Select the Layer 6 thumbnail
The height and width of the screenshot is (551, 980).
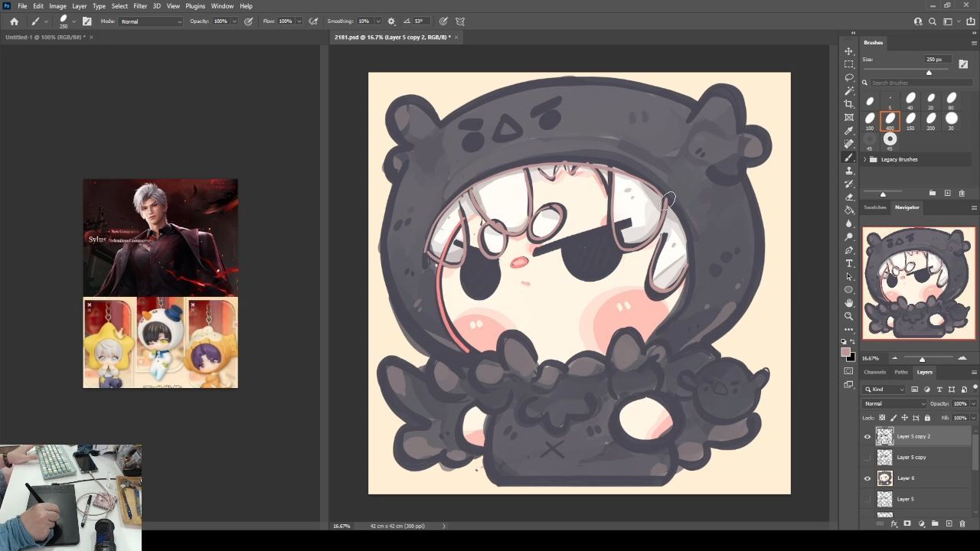coord(884,478)
